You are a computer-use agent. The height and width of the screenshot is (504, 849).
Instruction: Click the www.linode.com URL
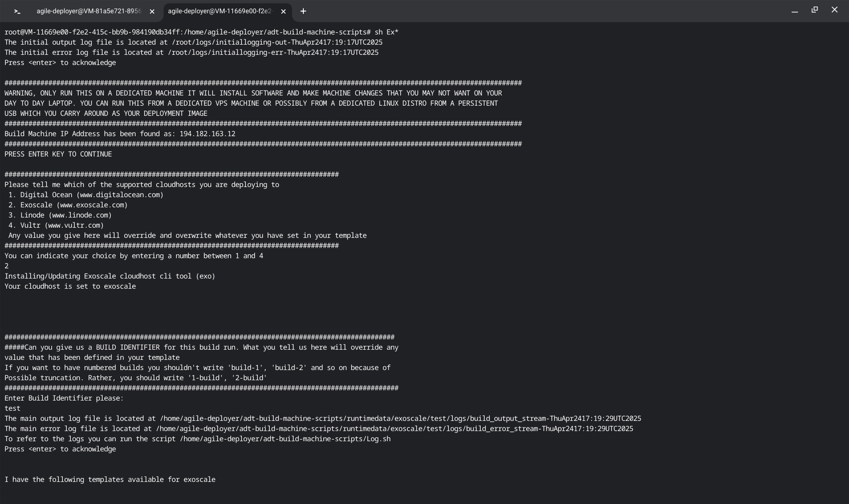[80, 215]
